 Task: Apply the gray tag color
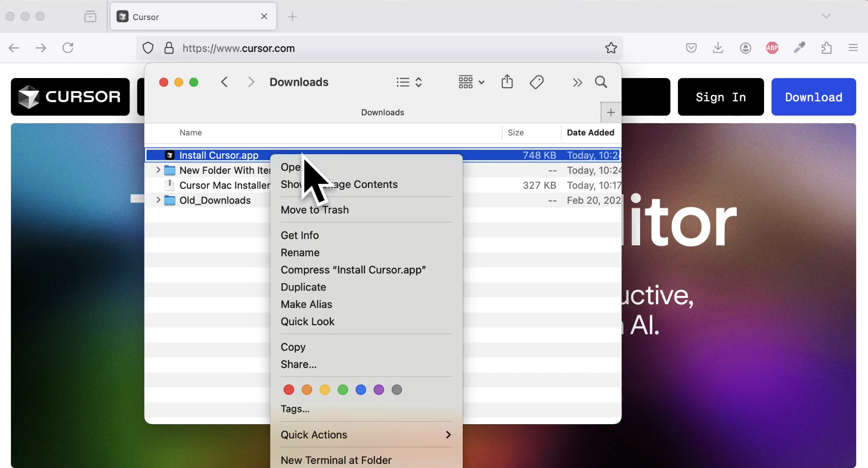pyautogui.click(x=397, y=390)
